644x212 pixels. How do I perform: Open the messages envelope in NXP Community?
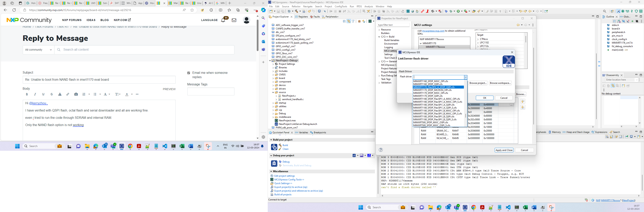pos(234,20)
